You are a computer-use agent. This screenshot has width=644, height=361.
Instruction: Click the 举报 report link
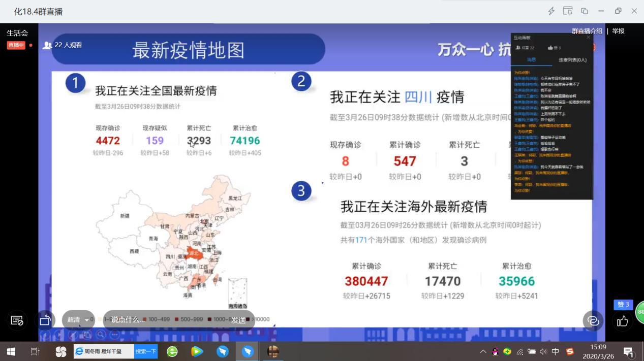[618, 31]
